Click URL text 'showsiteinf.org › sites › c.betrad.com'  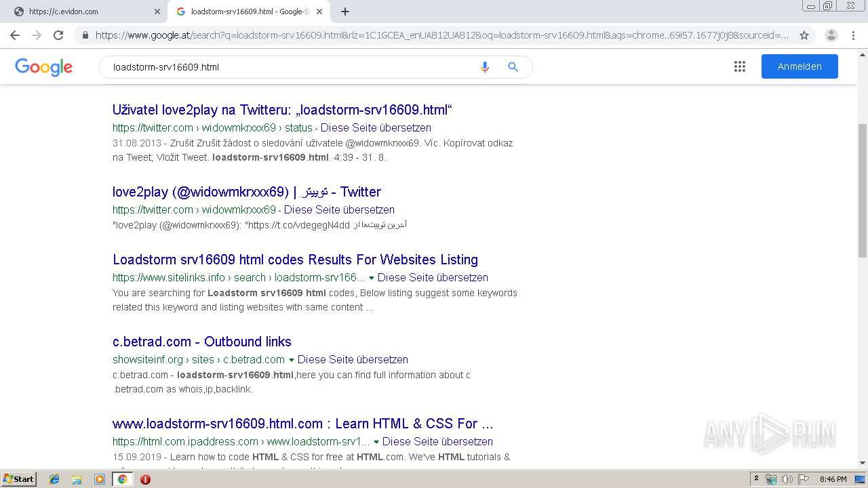point(199,359)
